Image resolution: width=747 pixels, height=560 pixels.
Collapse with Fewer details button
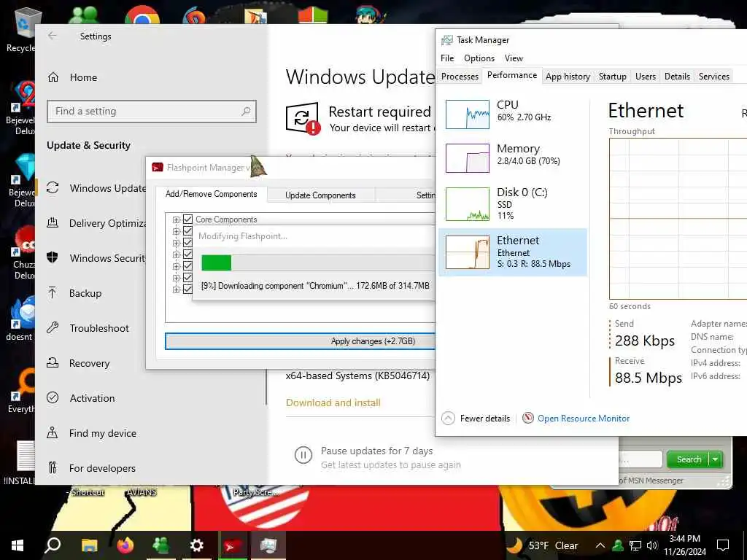476,418
